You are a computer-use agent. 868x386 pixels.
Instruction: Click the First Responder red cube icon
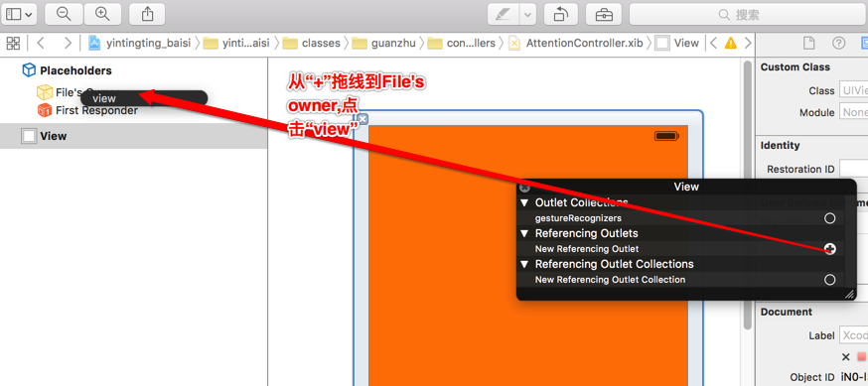pyautogui.click(x=45, y=110)
